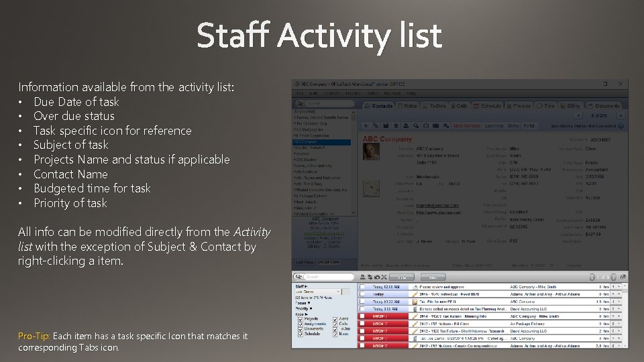Image resolution: width=644 pixels, height=362 pixels.
Task: Go to next activity list page arrow
Action: (x=614, y=277)
